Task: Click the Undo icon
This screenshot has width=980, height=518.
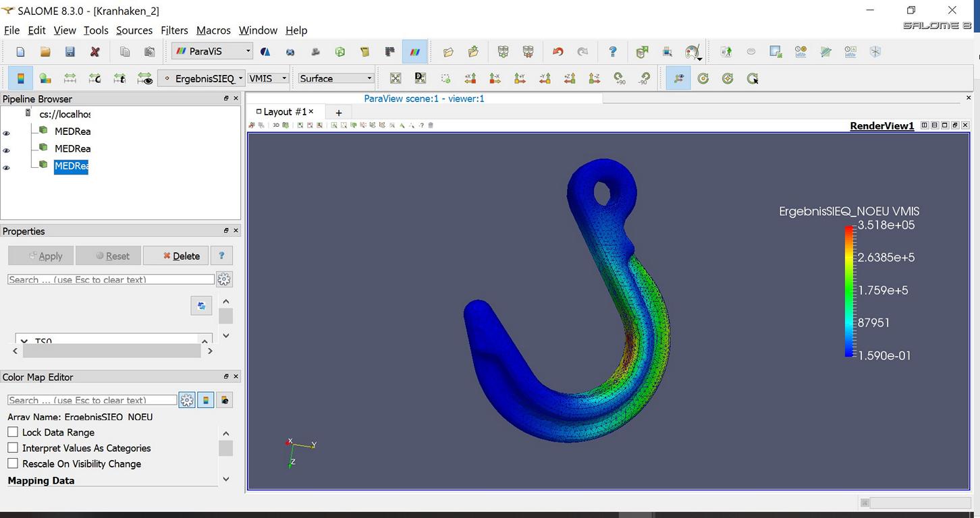Action: tap(558, 51)
